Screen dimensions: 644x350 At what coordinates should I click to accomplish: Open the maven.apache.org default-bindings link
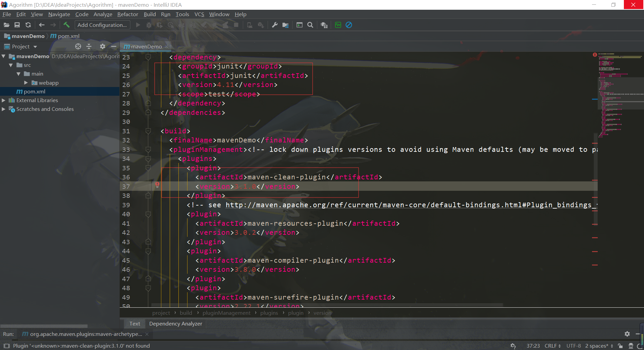tap(411, 205)
